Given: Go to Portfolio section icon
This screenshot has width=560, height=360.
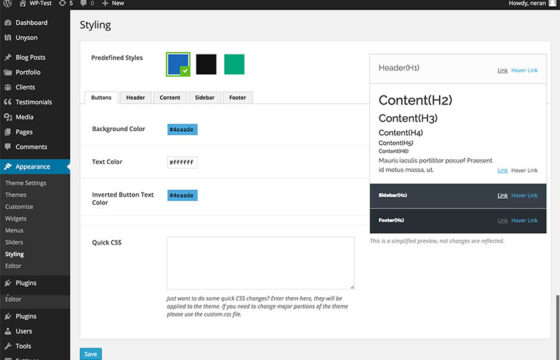Looking at the screenshot, I should 8,72.
